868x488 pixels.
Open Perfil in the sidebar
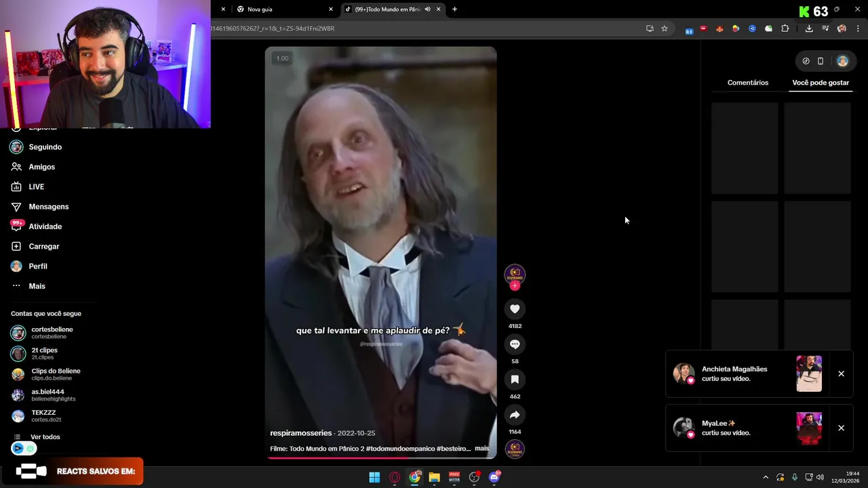pyautogui.click(x=29, y=266)
